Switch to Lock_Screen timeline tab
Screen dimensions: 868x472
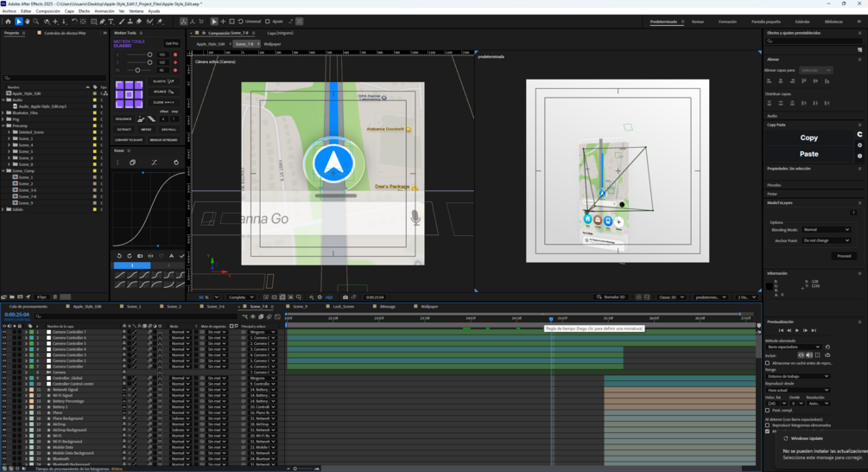pos(343,306)
